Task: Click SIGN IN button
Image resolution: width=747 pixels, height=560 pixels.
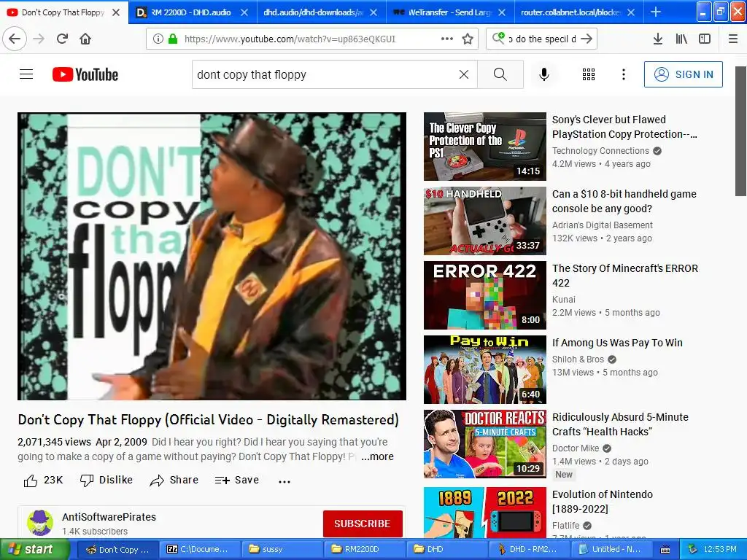Action: click(683, 74)
